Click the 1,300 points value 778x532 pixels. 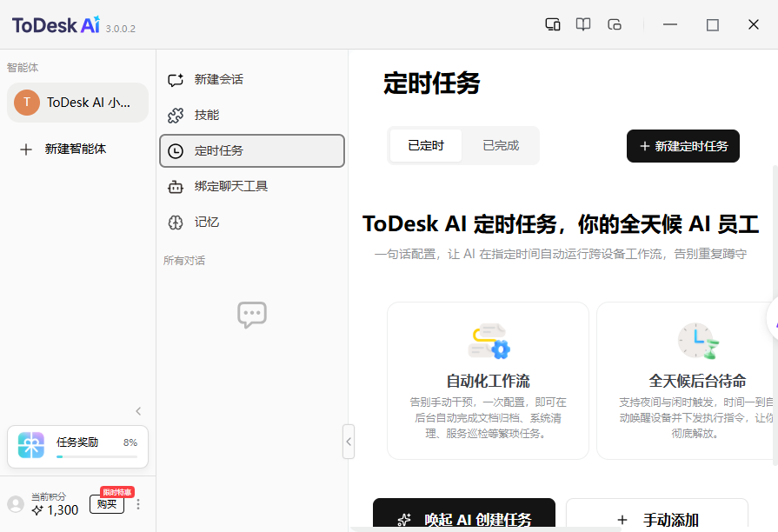[63, 510]
